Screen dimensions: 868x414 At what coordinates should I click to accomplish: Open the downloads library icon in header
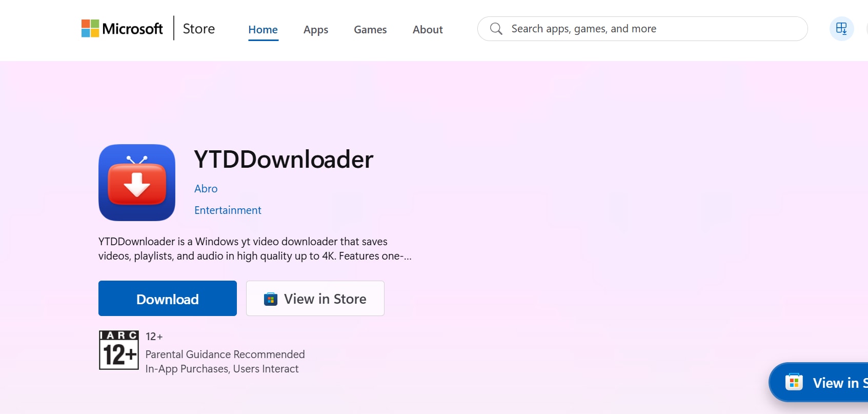pyautogui.click(x=842, y=29)
